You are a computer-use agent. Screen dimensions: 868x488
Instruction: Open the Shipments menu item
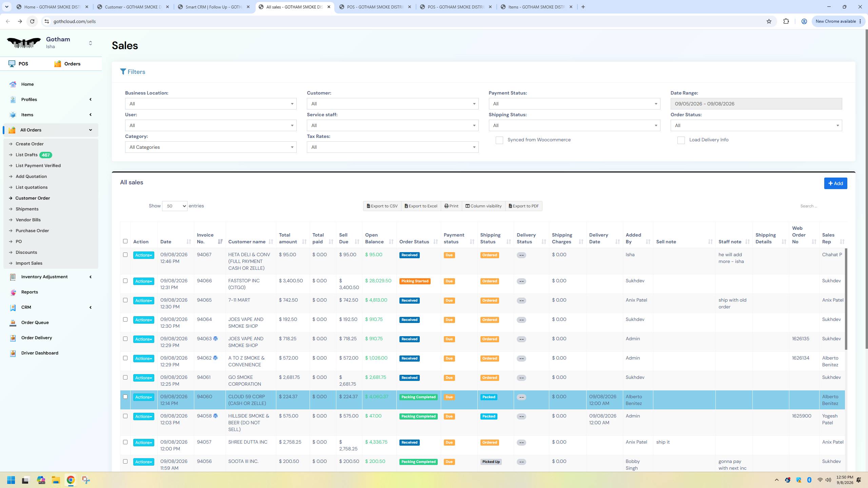(x=27, y=209)
